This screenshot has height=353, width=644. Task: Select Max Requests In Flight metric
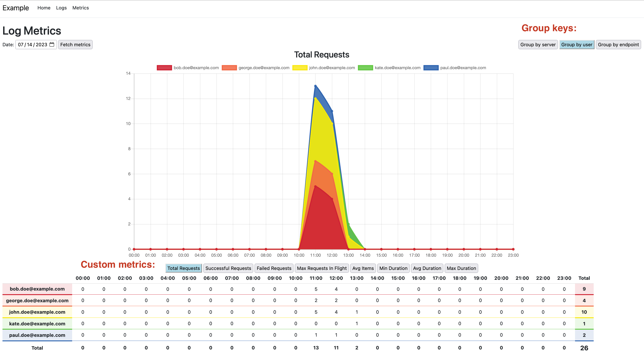[322, 268]
